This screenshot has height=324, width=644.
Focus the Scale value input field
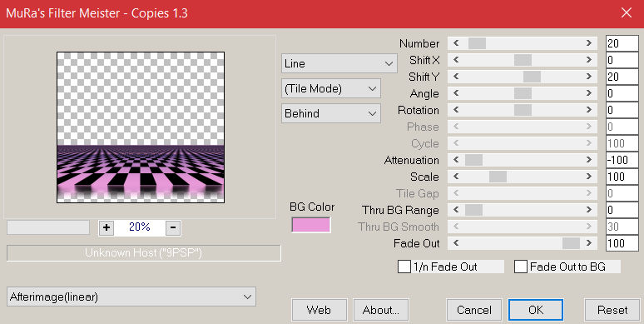pyautogui.click(x=622, y=177)
